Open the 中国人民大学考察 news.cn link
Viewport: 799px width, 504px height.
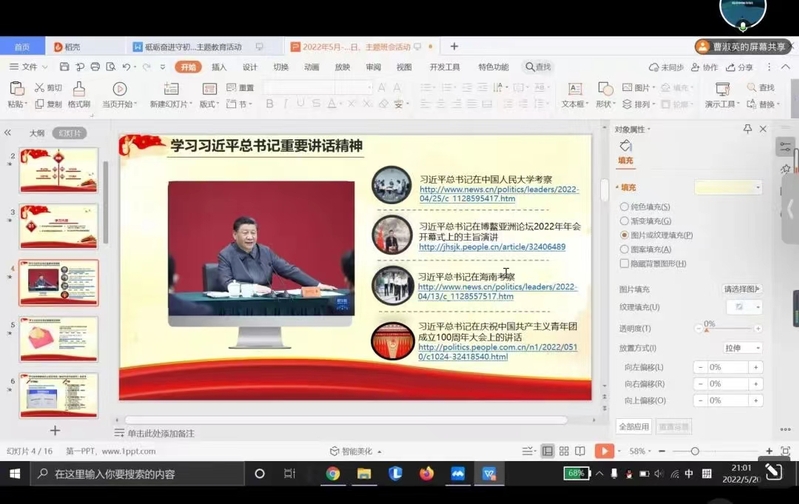point(498,194)
